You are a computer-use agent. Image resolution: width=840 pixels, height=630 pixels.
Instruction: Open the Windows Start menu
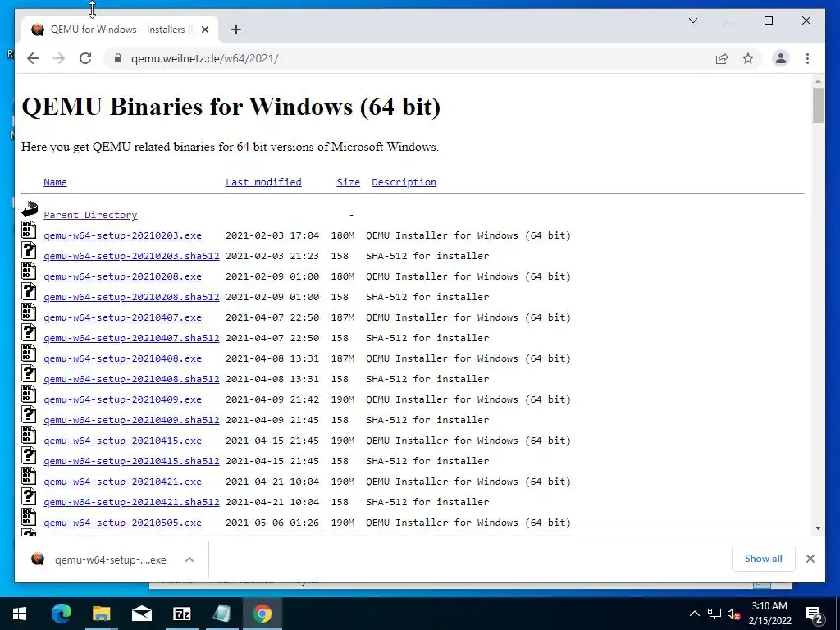[20, 614]
